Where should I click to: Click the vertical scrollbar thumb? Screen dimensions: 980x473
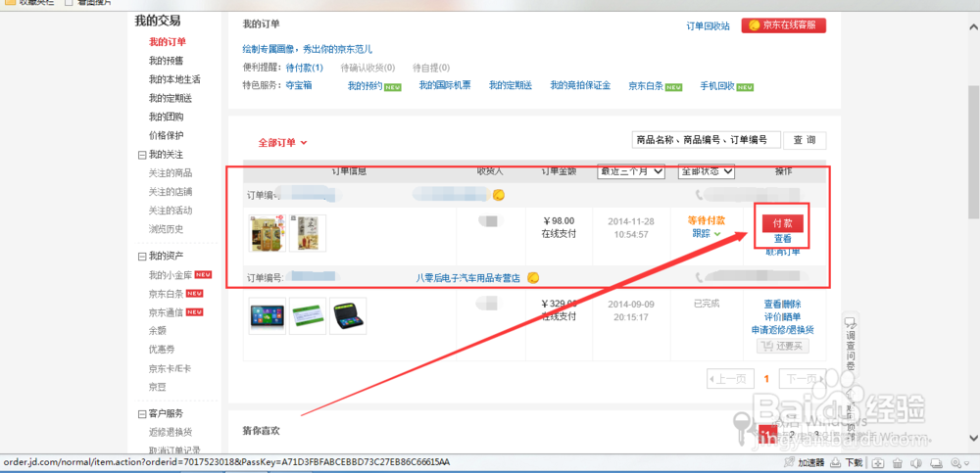click(973, 152)
